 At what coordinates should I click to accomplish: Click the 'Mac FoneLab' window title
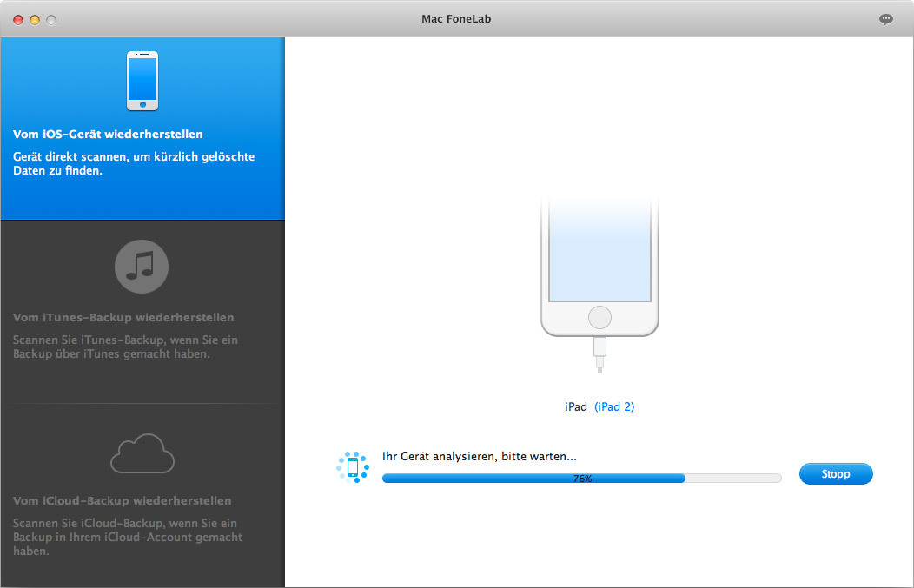click(x=456, y=18)
